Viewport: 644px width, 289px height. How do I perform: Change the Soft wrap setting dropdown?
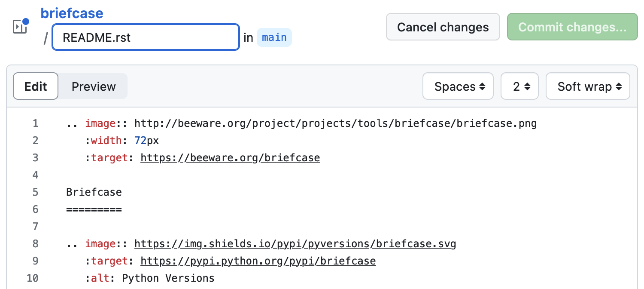click(x=587, y=86)
